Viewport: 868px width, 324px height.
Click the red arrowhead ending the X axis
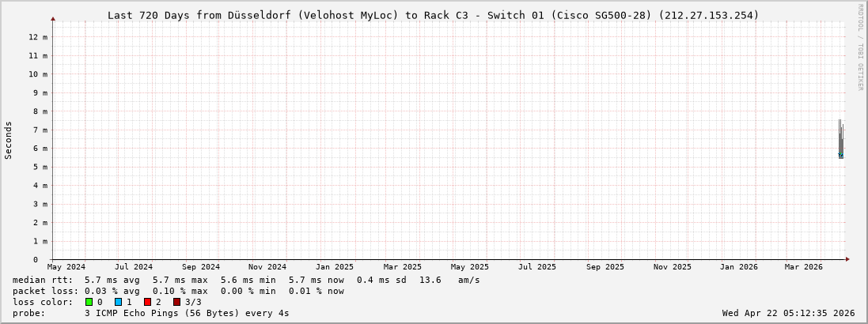(x=847, y=258)
